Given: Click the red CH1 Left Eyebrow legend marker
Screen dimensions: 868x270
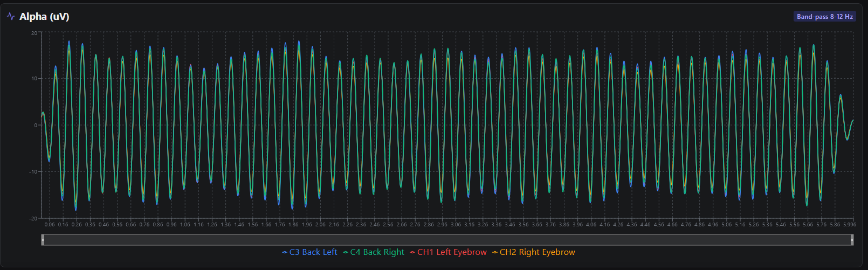Looking at the screenshot, I should click(x=412, y=252).
